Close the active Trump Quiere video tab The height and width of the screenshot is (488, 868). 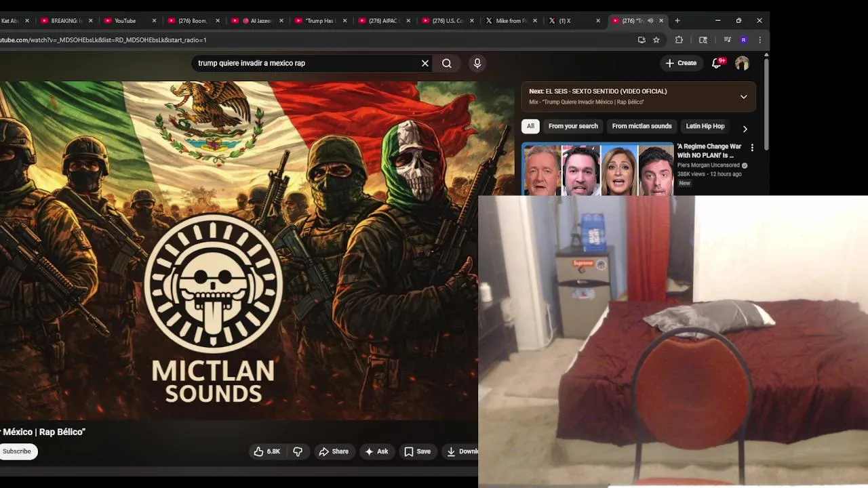(x=661, y=21)
